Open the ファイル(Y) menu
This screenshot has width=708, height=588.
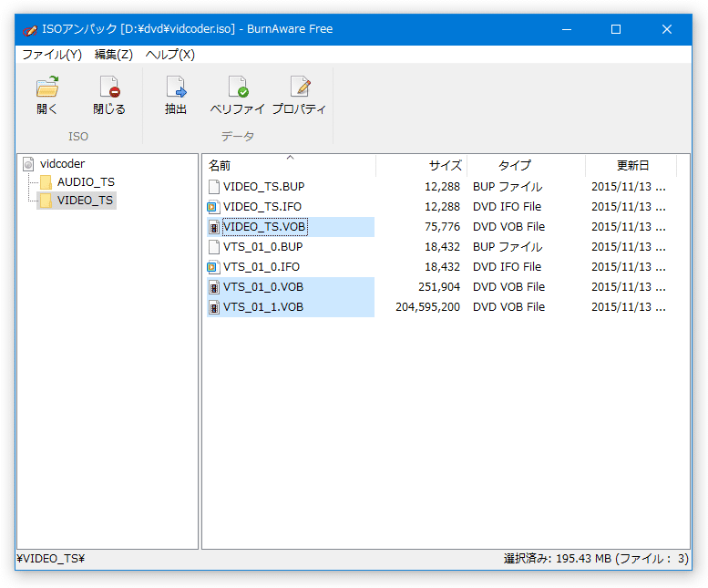[x=52, y=55]
